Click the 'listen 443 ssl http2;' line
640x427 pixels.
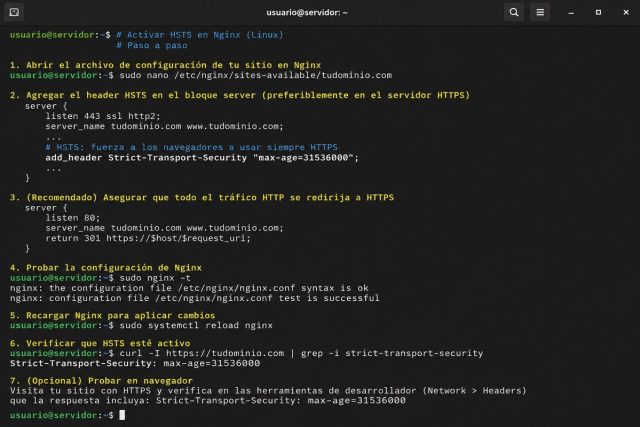103,116
